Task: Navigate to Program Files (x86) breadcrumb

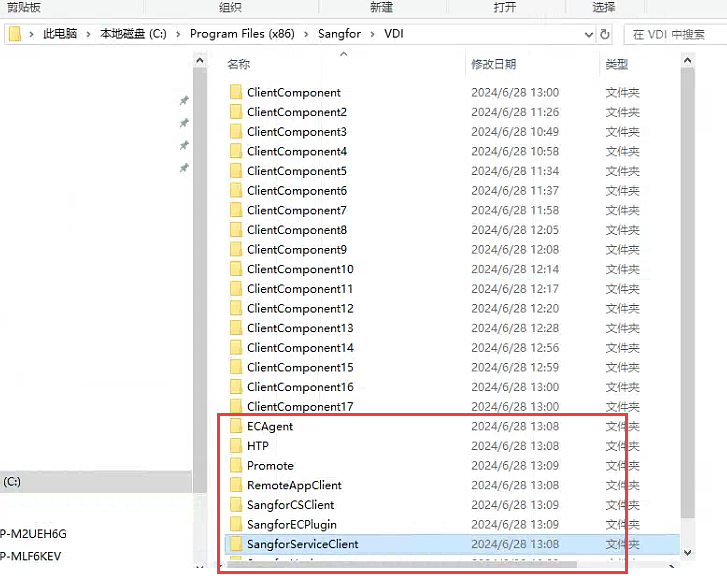Action: tap(242, 34)
